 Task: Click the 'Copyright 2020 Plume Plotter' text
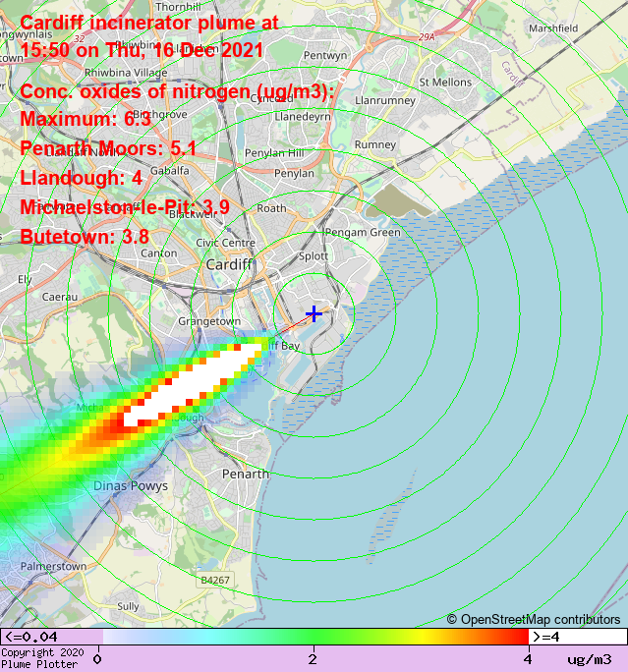42,658
